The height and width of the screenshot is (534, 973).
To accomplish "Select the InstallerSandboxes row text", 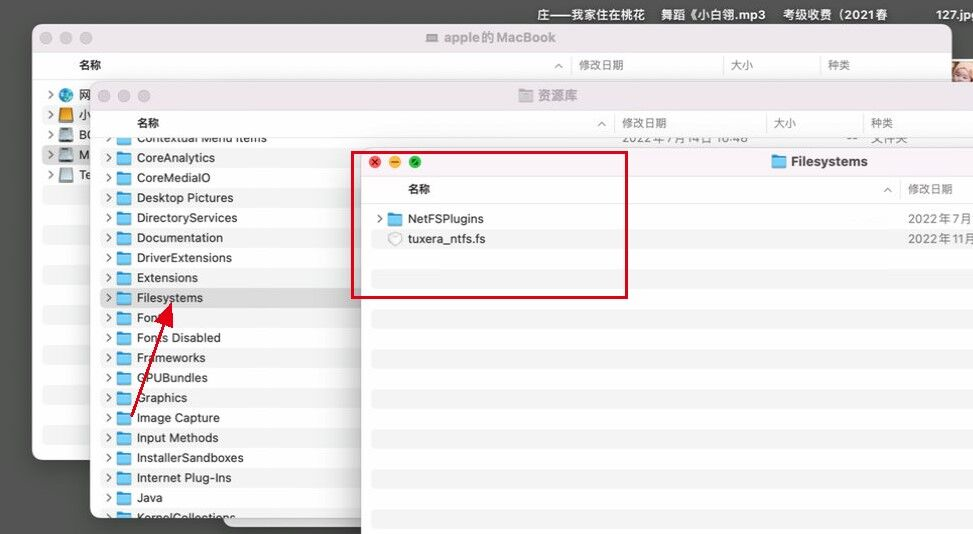I will [190, 458].
